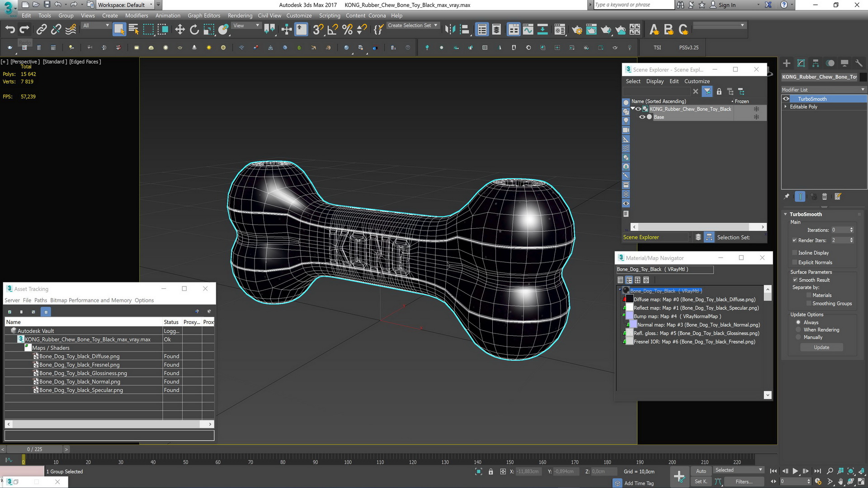Toggle Smooth Result checkbox
This screenshot has height=488, width=868.
point(795,280)
